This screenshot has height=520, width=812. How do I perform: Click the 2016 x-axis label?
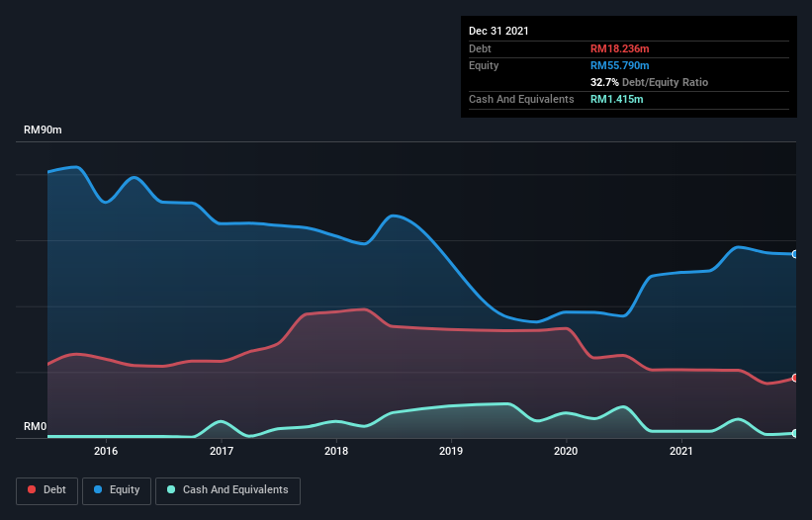tap(106, 451)
